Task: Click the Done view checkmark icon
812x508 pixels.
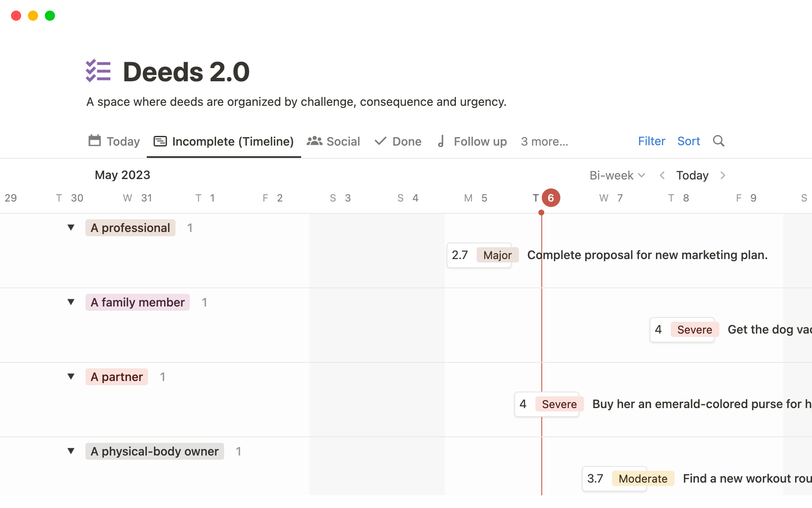Action: point(381,141)
